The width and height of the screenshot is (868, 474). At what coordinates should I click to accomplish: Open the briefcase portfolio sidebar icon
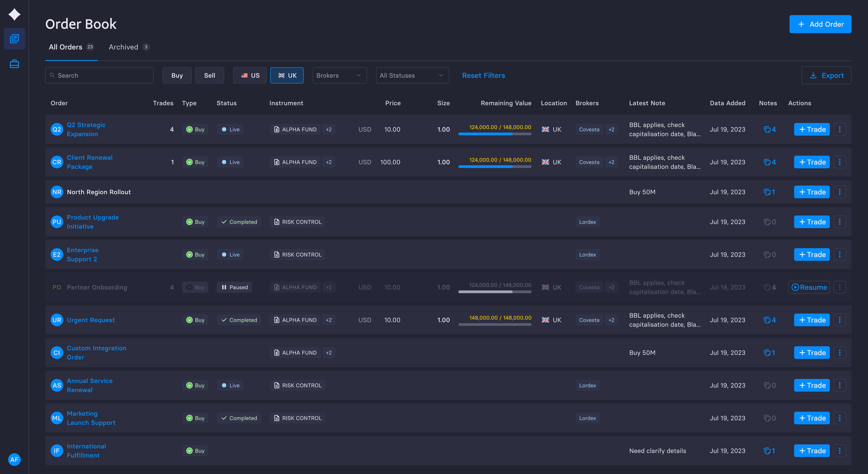[x=14, y=64]
